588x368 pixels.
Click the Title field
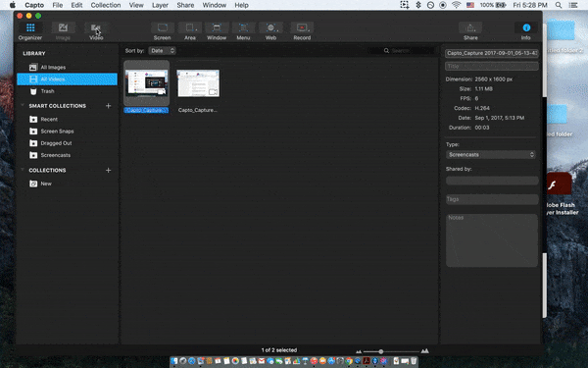492,67
